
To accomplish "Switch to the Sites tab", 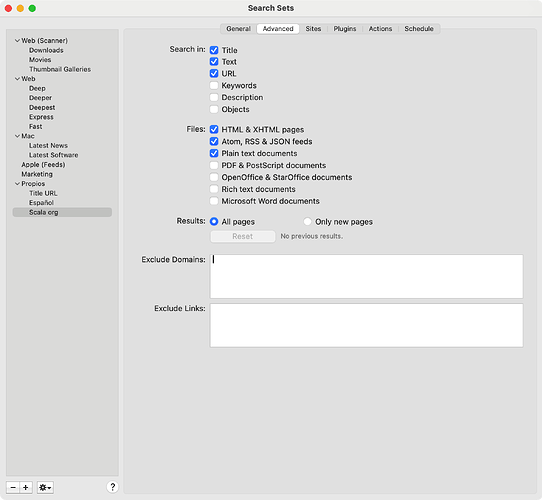I will pyautogui.click(x=313, y=29).
